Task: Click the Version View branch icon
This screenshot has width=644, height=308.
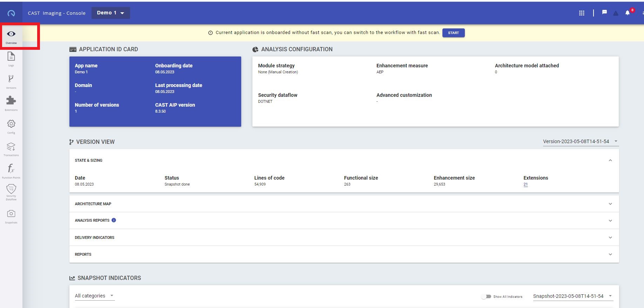Action: (72, 142)
